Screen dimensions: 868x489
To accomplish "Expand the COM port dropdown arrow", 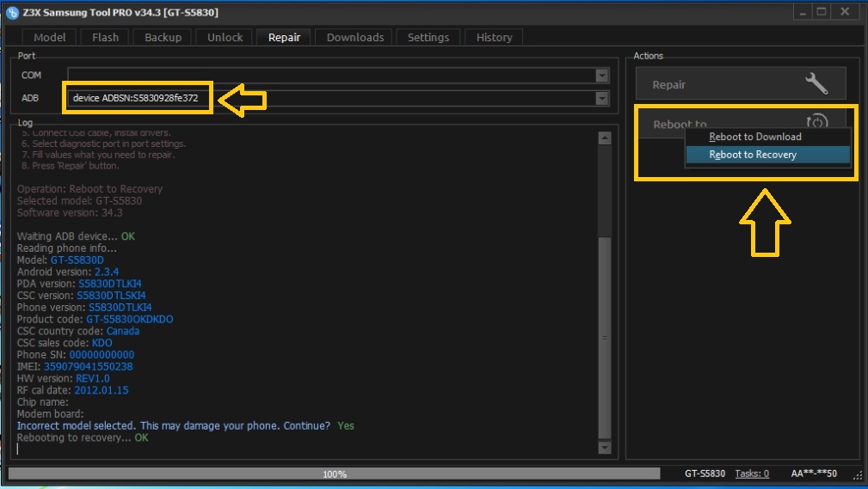I will tap(601, 76).
